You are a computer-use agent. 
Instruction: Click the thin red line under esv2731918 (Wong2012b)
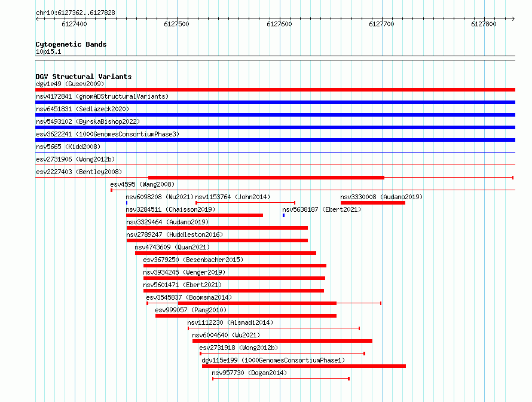click(282, 354)
